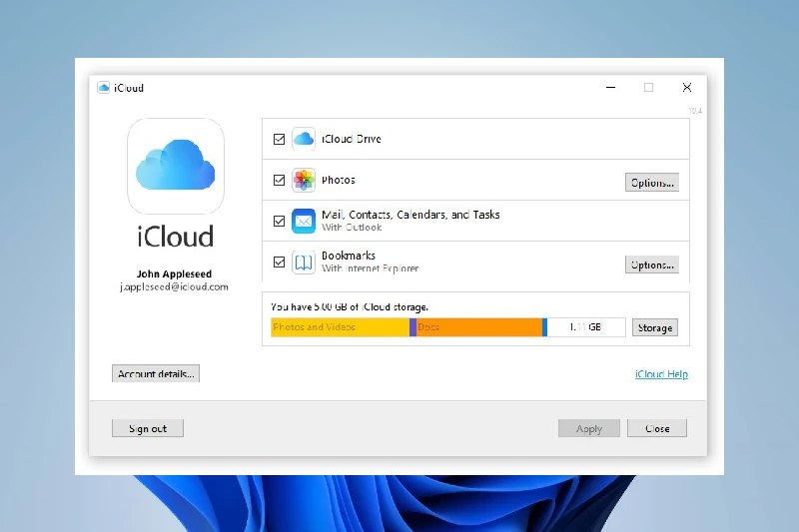Click the yellow Photos and Videos storage segment
The image size is (799, 532).
(x=340, y=327)
